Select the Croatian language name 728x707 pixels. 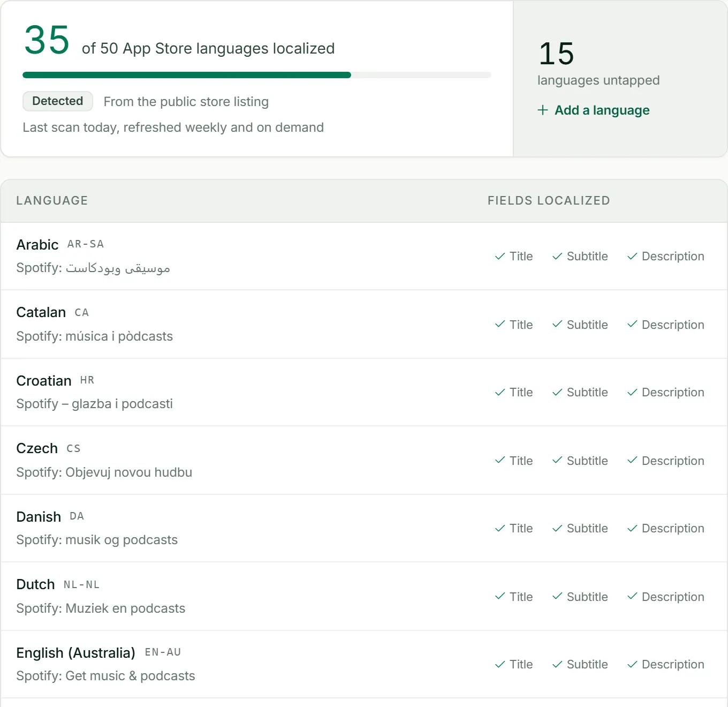[x=44, y=381]
